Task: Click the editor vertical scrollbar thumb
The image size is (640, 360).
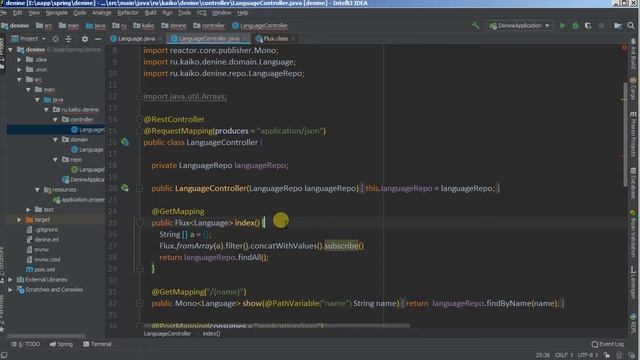Action: point(624,134)
